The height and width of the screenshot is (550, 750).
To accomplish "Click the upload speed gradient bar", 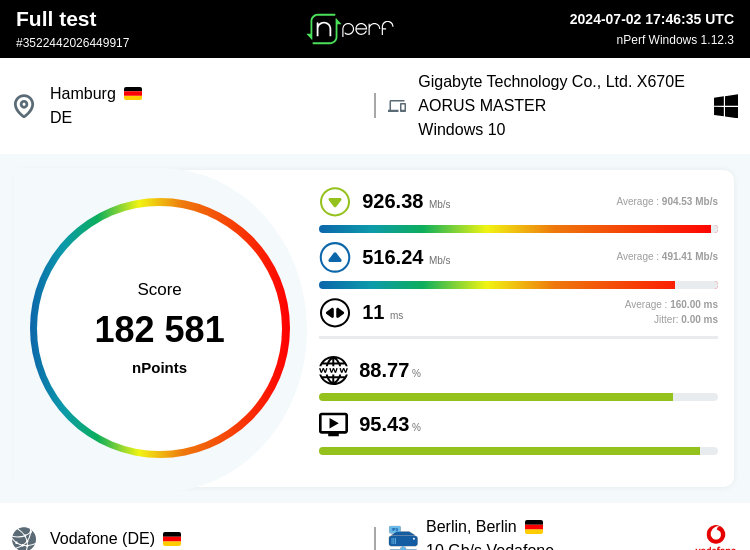I will pyautogui.click(x=518, y=285).
